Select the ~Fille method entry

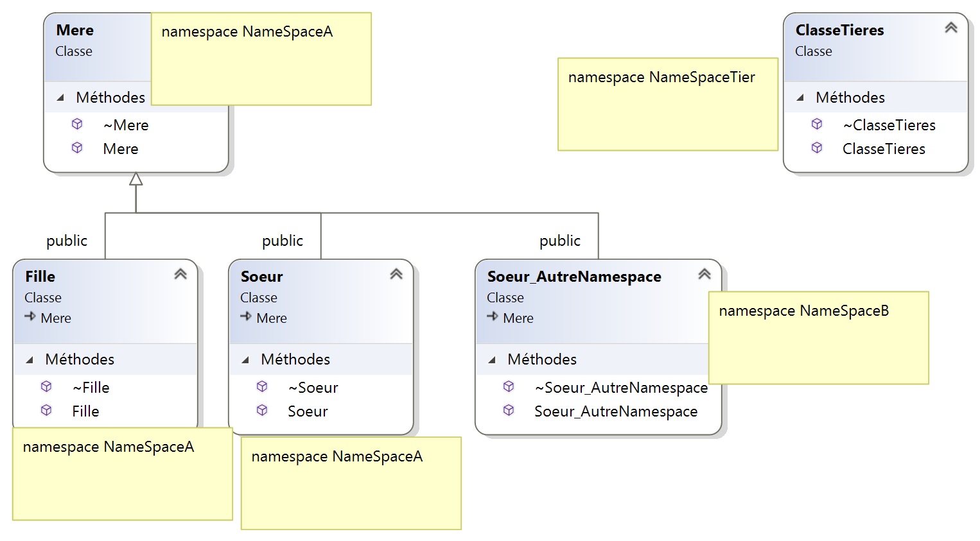(91, 388)
